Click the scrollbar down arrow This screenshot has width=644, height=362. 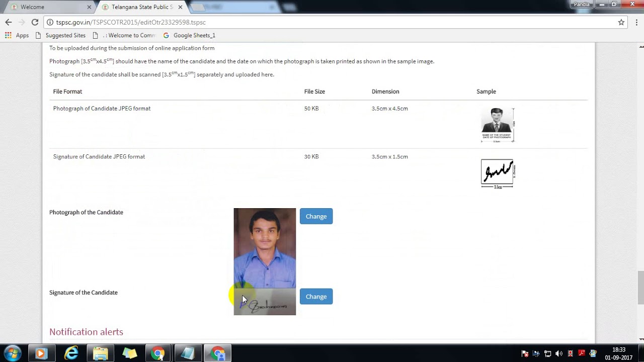(x=640, y=339)
